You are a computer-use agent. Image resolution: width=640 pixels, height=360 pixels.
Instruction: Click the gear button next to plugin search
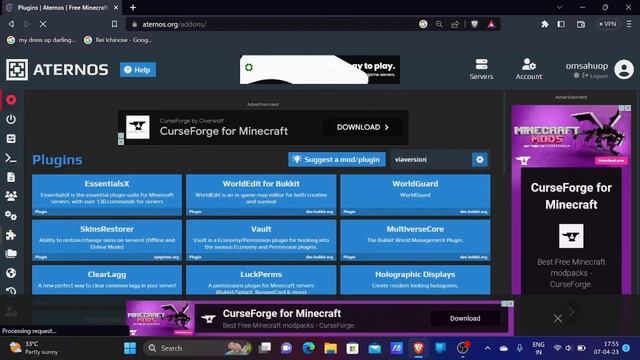coord(480,160)
